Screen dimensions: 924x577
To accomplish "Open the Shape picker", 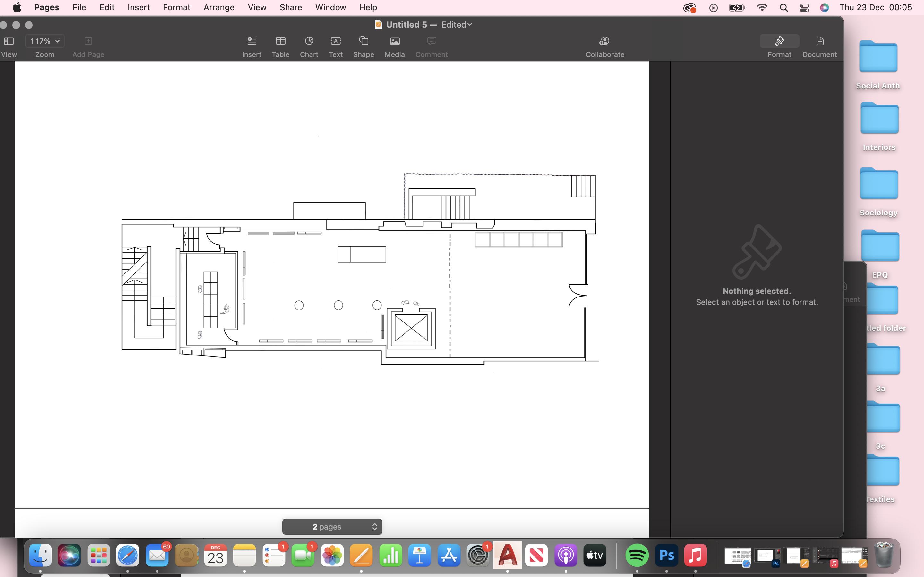I will [x=363, y=41].
